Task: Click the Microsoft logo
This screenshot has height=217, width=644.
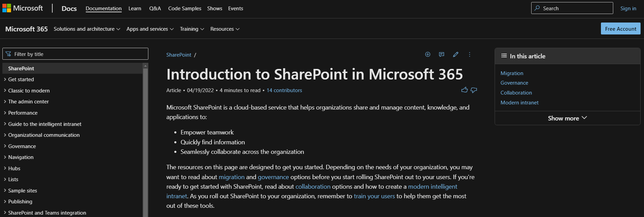Action: pos(23,8)
